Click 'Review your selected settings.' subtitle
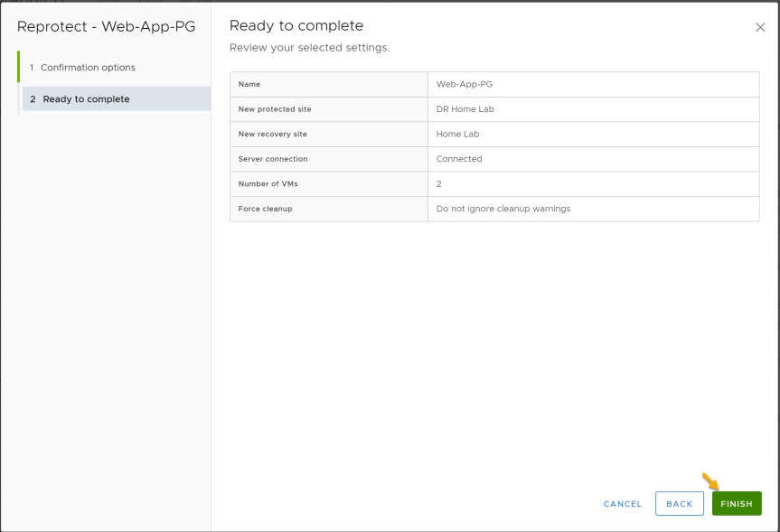 (x=309, y=48)
